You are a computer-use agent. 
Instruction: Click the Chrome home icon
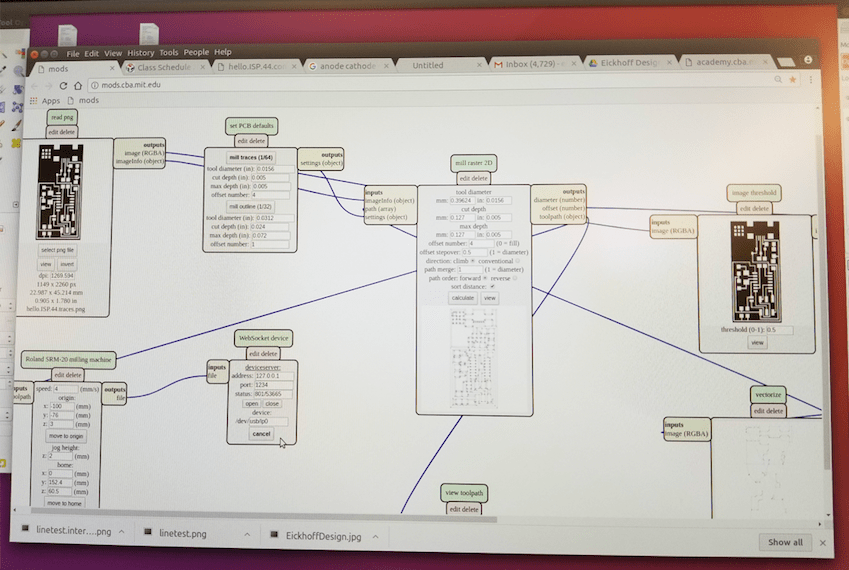77,86
